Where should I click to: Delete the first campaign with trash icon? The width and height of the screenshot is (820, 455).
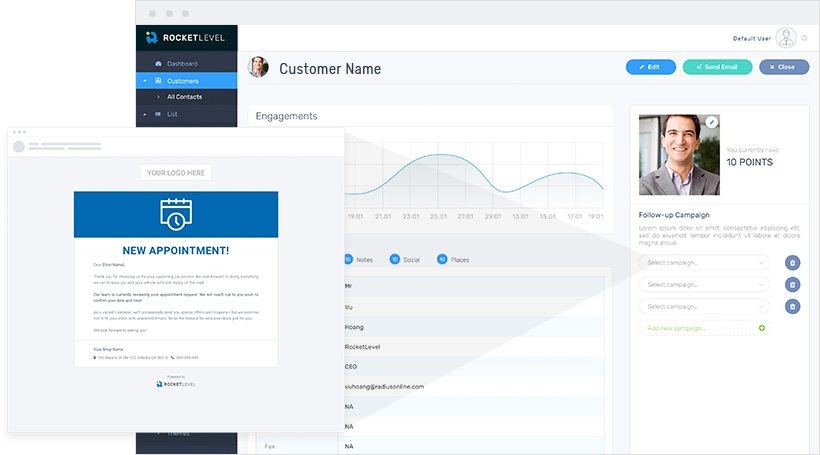[792, 263]
